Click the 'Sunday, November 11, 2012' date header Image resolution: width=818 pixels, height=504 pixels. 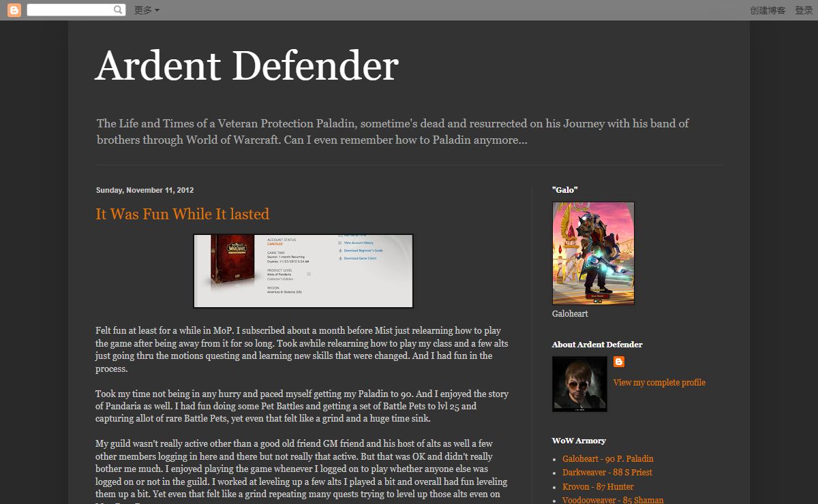click(145, 190)
